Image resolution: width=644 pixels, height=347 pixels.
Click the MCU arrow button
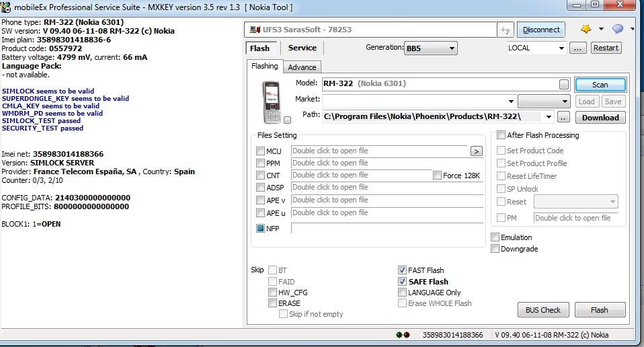pyautogui.click(x=477, y=151)
